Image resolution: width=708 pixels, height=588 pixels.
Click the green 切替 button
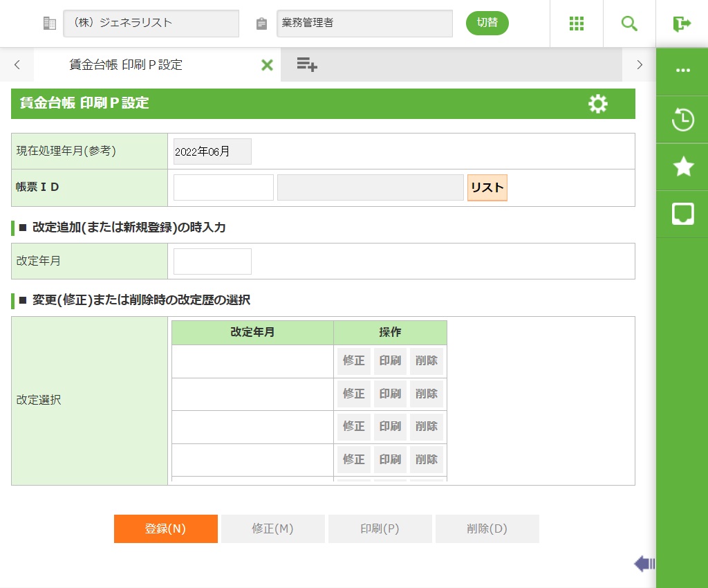(x=487, y=23)
